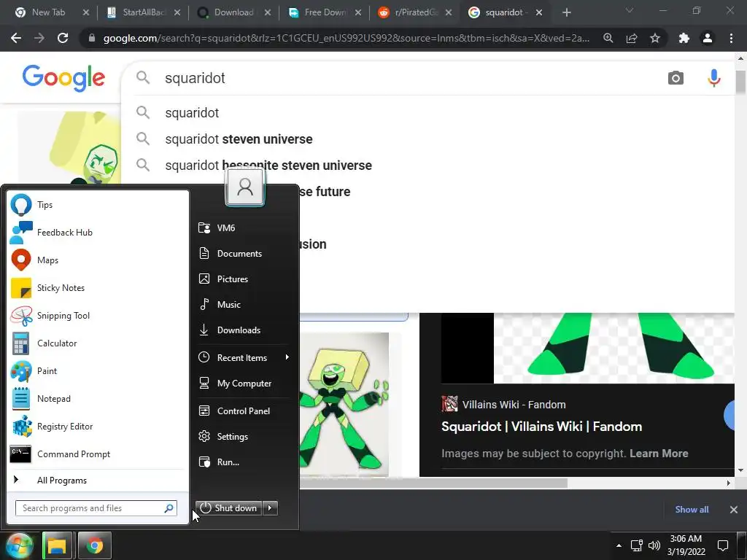Expand the Recent Items submenu arrow
Screen dimensions: 747x560
pos(287,357)
